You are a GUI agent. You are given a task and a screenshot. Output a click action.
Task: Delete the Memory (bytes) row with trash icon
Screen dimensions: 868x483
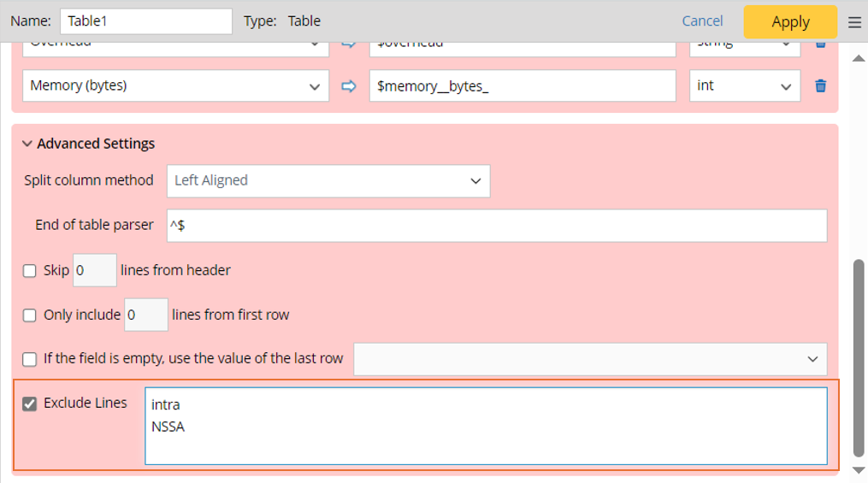[820, 85]
